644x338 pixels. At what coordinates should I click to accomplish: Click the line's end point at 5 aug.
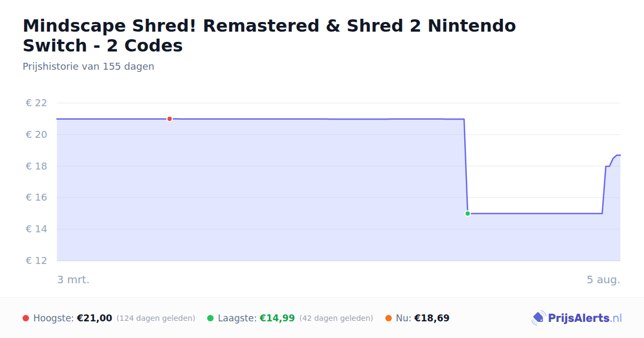click(620, 155)
